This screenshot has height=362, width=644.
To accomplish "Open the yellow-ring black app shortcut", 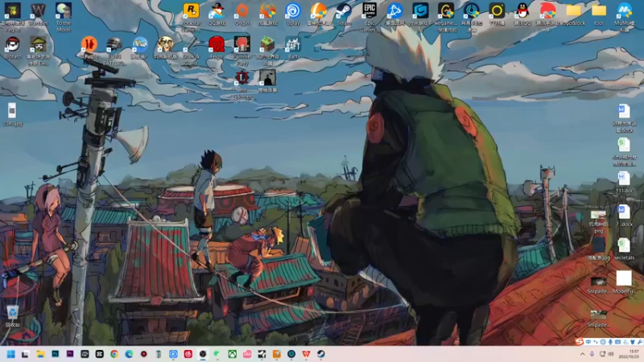I will click(497, 14).
